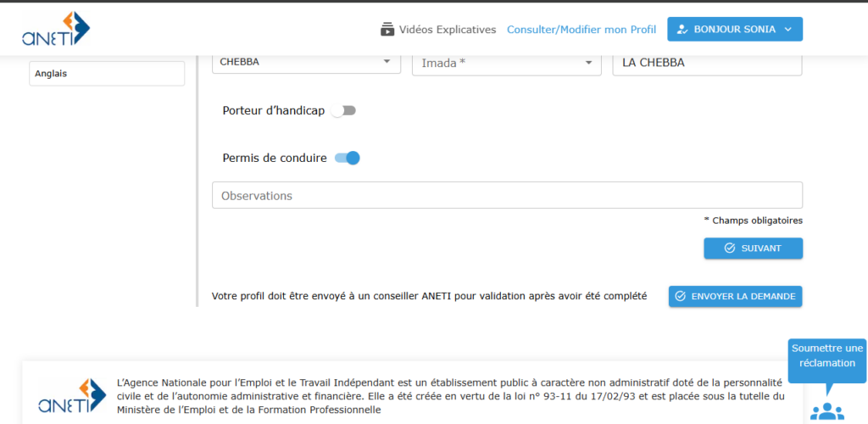
Task: Open the Soumettre une réclamation bubble
Action: coord(826,356)
